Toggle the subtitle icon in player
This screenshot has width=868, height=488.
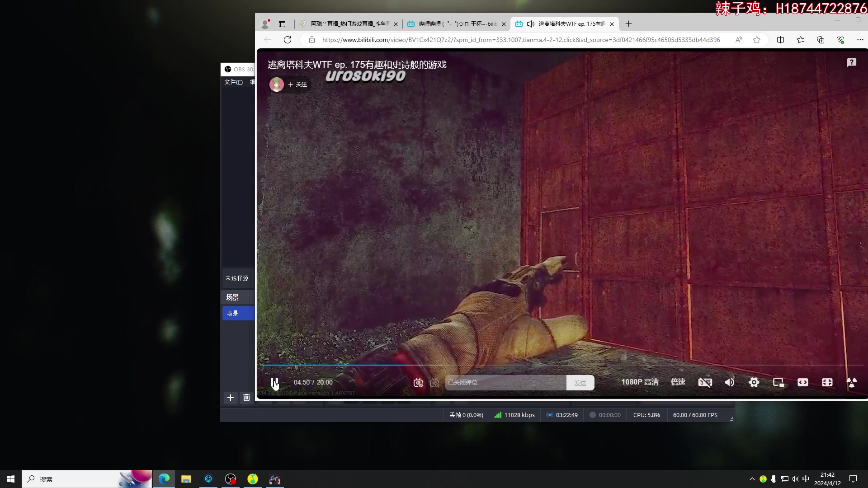[x=705, y=383]
